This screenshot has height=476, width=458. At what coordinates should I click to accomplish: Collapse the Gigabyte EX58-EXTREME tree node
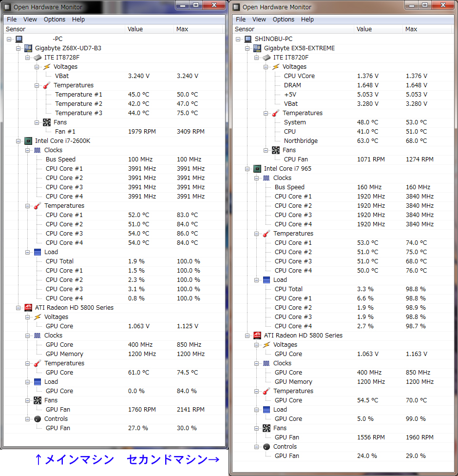pos(248,48)
